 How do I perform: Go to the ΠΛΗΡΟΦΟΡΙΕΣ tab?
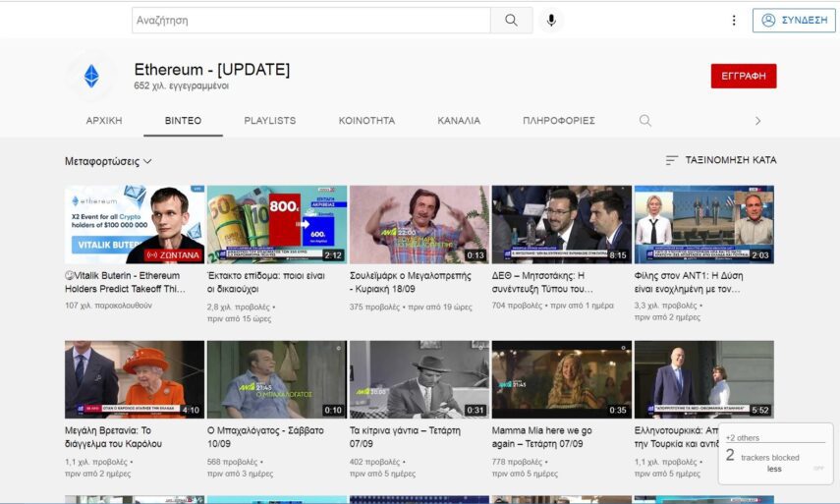(559, 121)
